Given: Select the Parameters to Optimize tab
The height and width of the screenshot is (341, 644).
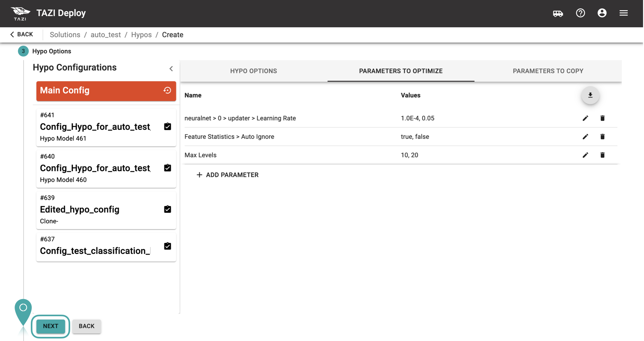Looking at the screenshot, I should pos(401,71).
